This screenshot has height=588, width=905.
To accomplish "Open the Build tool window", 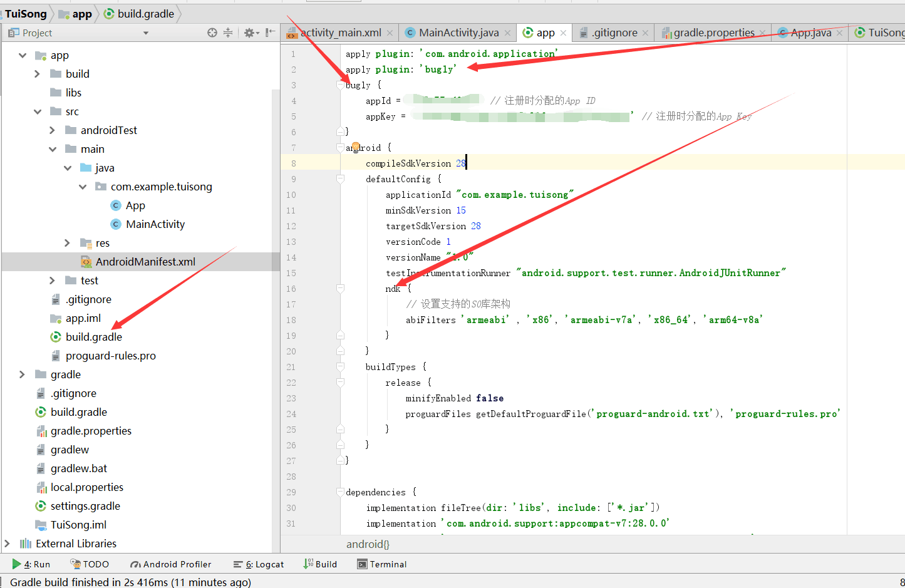I will coord(321,564).
